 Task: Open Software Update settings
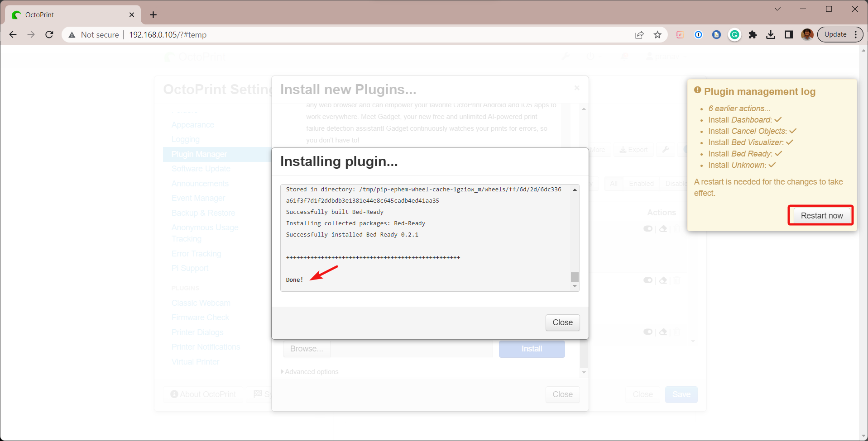pyautogui.click(x=201, y=169)
